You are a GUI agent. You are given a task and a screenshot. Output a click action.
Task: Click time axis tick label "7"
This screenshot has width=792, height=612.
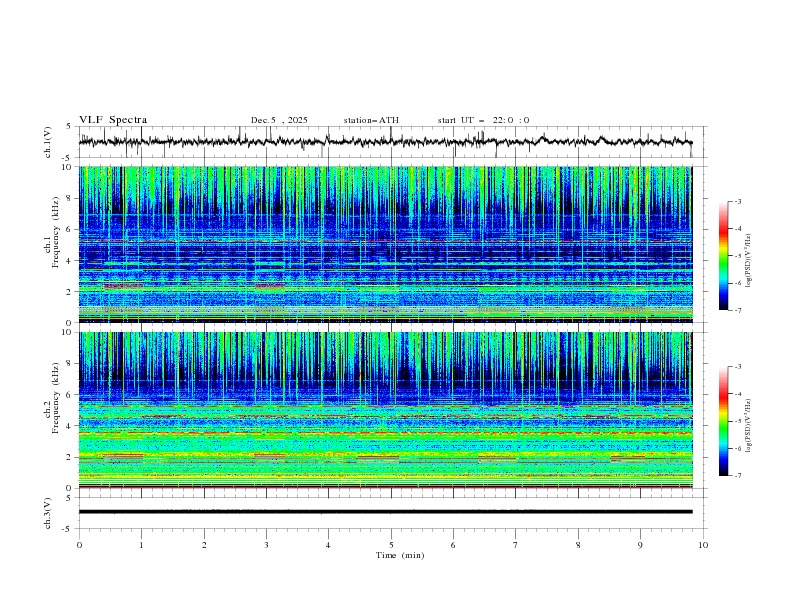coord(516,545)
